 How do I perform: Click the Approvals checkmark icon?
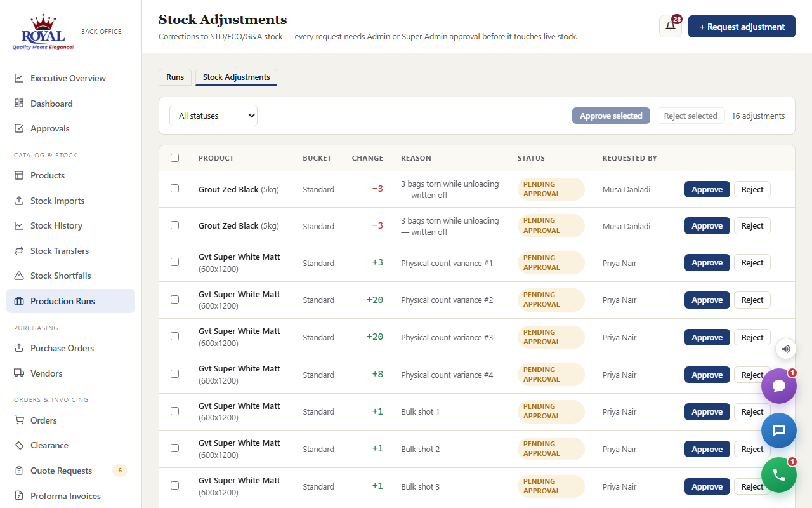(19, 128)
